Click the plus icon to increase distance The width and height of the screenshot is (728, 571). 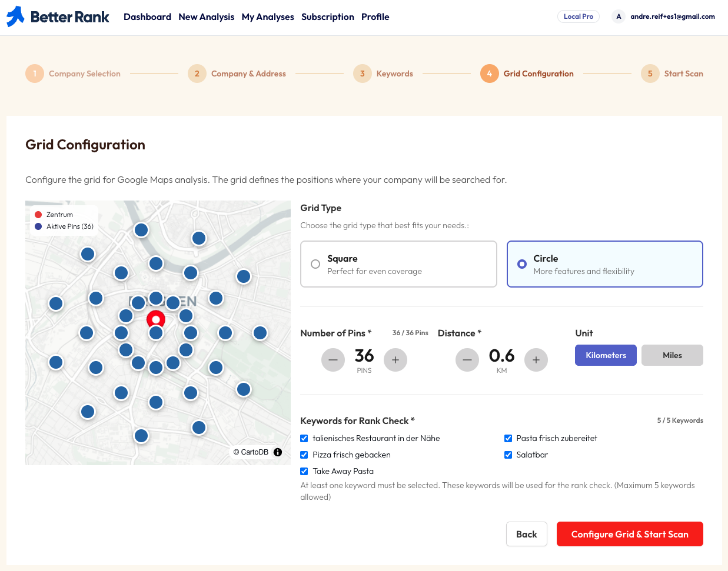[x=536, y=359]
